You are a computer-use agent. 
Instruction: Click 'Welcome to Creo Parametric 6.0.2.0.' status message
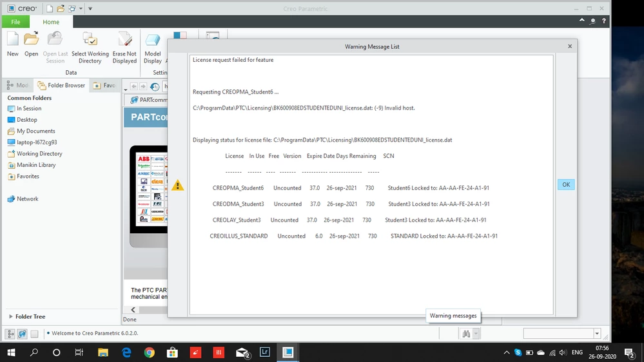[x=95, y=333]
